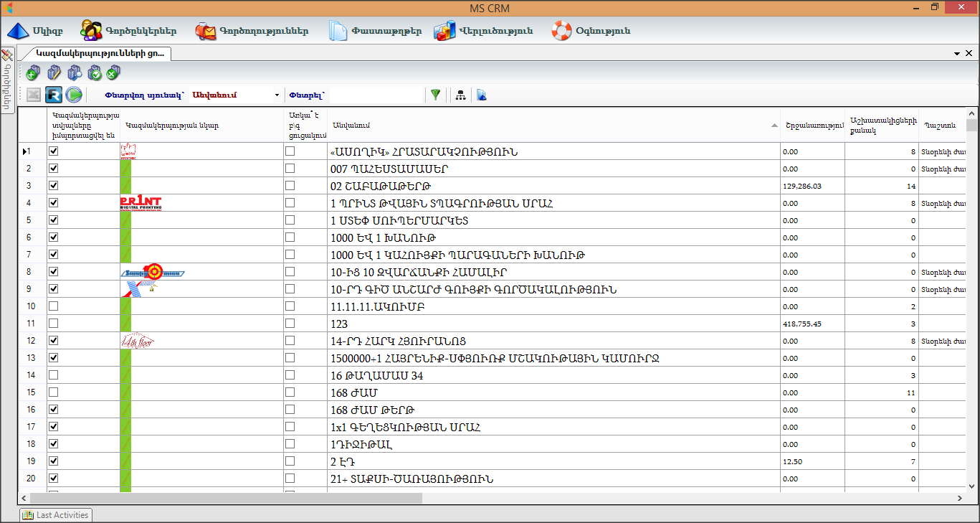Screen dimensions: 980x523
Task: Click into the Փնտրել search input field
Action: pyautogui.click(x=376, y=95)
